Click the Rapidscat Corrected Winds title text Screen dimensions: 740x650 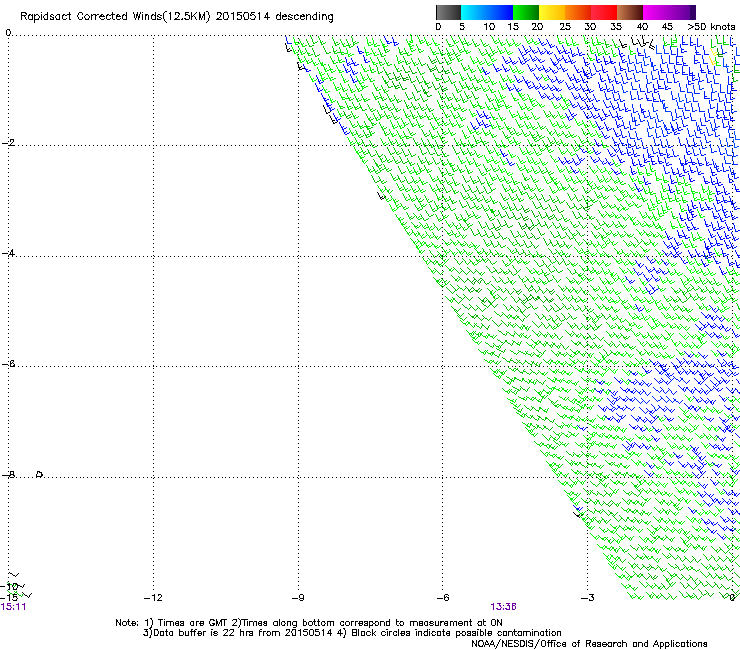pyautogui.click(x=177, y=17)
